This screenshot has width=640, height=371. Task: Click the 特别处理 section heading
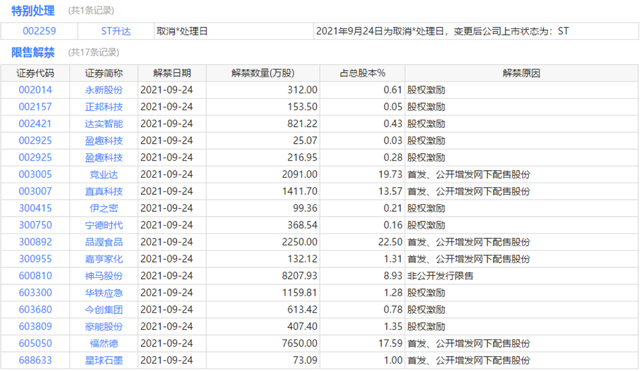33,11
